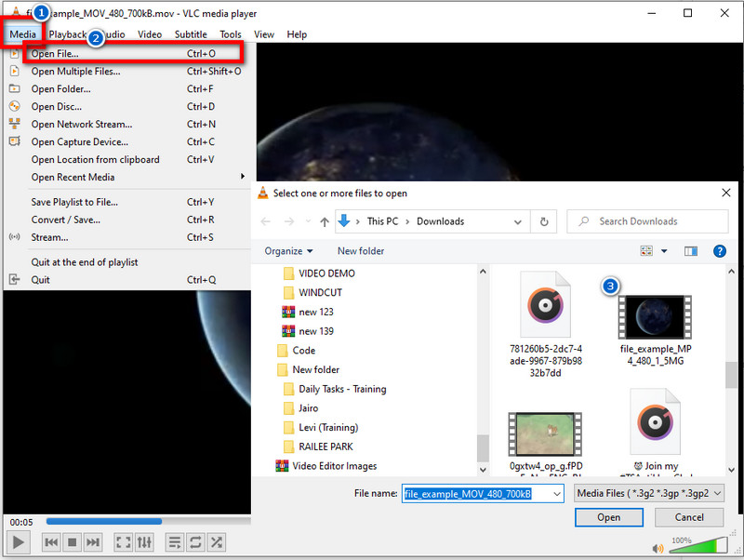The height and width of the screenshot is (560, 744).
Task: Click the previous media skip button
Action: [x=51, y=542]
